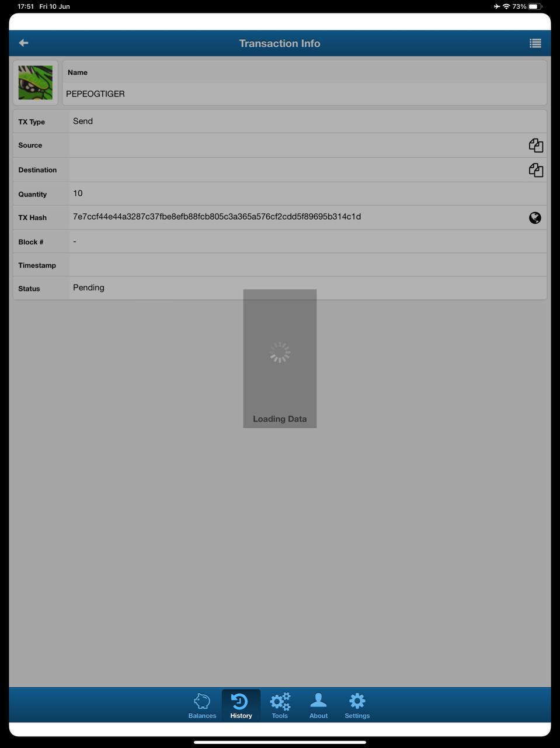Tap the Timestamp row
560x748 pixels.
coord(280,265)
